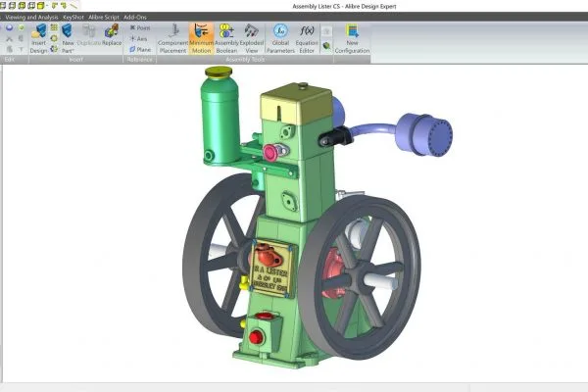
Task: Select the blue air filter part
Action: click(x=424, y=134)
